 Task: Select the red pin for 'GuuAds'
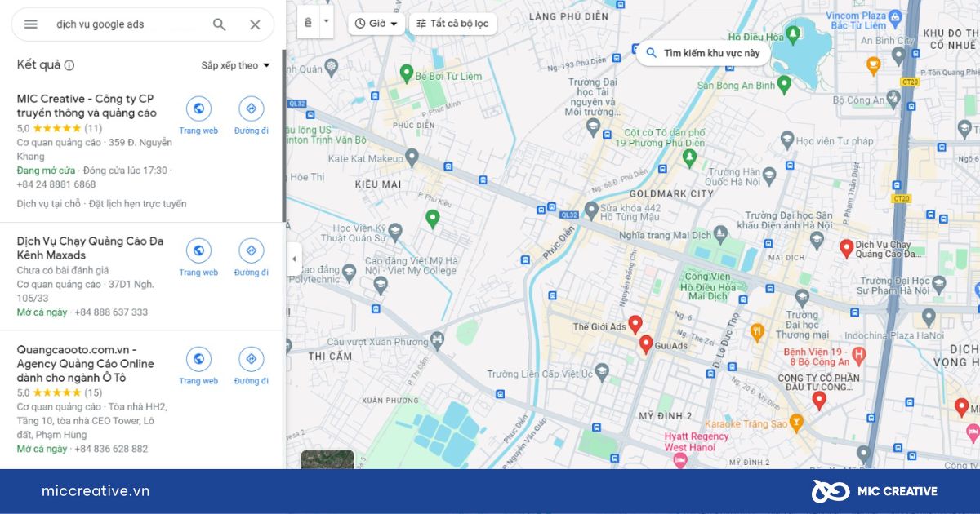[646, 344]
